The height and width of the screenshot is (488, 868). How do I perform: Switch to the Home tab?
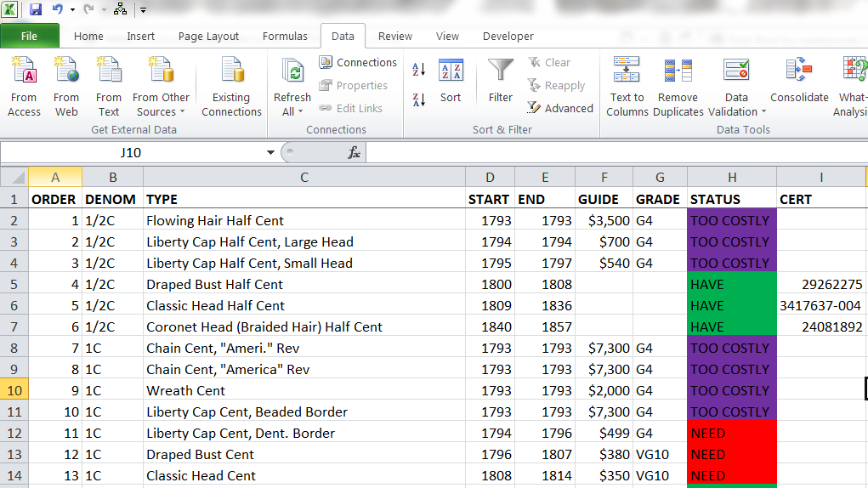[x=88, y=36]
